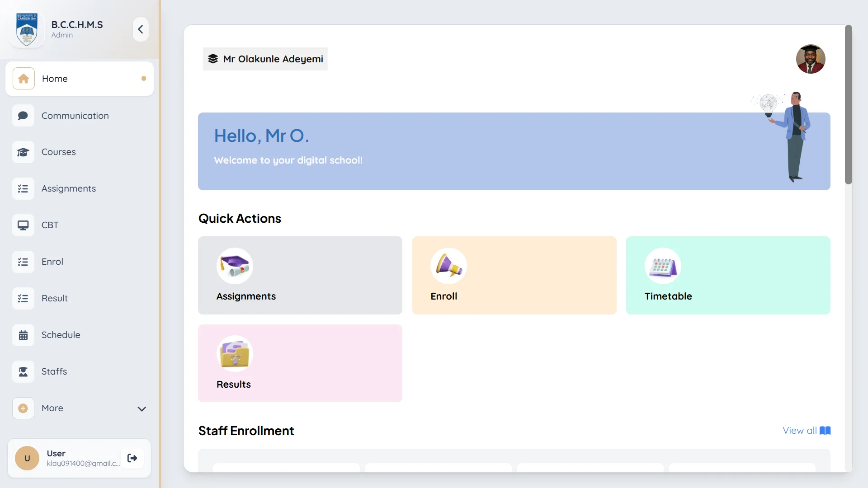Screen dimensions: 868x488
Task: Go to Assignments in sidebar menu
Action: [x=68, y=188]
